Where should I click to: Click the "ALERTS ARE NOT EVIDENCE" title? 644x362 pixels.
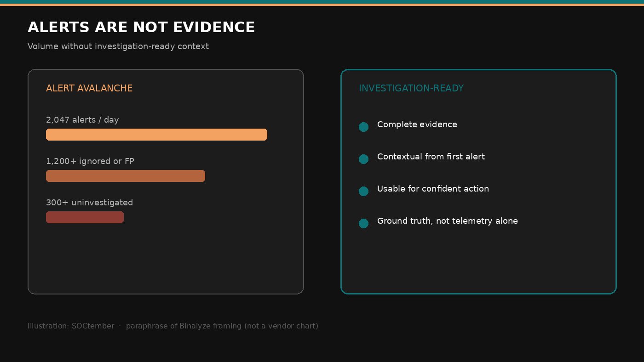click(141, 28)
